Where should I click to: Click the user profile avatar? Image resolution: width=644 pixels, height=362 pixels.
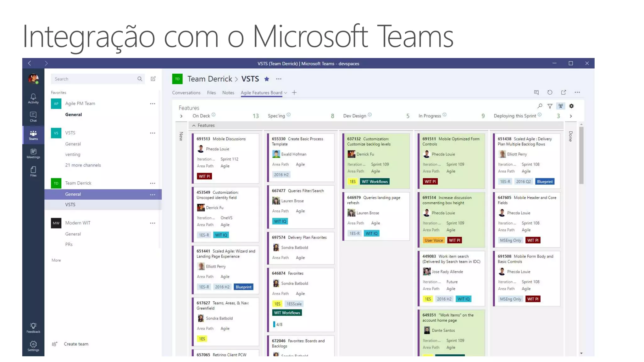pyautogui.click(x=33, y=79)
